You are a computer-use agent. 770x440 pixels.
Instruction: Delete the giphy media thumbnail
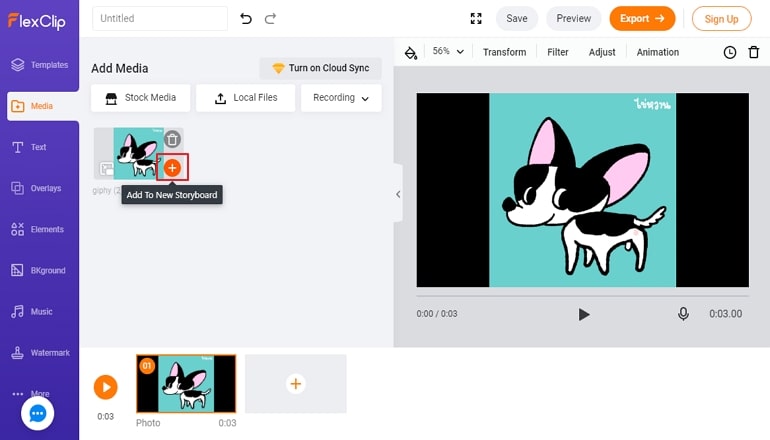(x=172, y=139)
